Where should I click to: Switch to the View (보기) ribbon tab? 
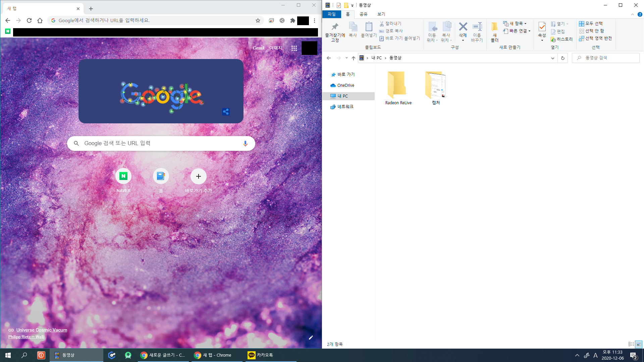381,14
